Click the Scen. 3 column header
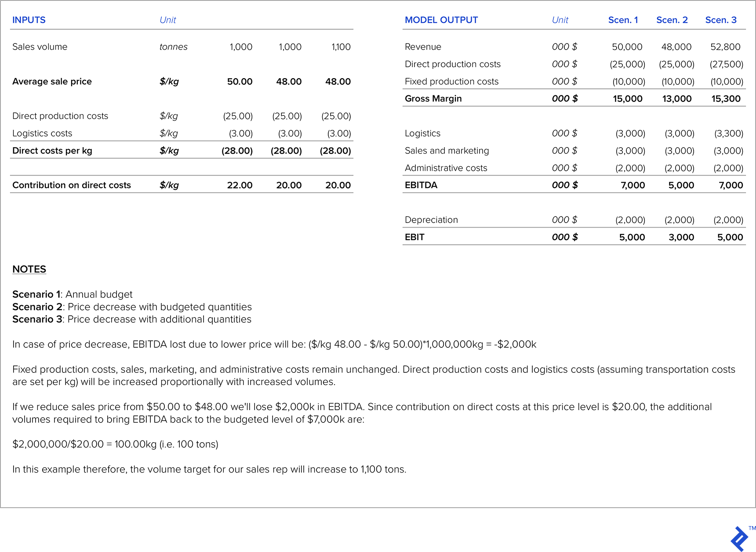This screenshot has height=552, width=756. [721, 20]
